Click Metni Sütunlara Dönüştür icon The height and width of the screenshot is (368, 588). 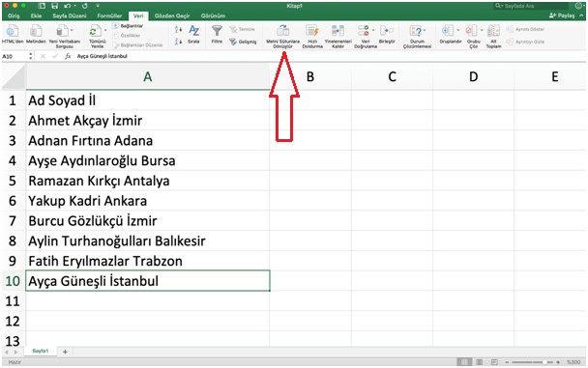point(283,31)
